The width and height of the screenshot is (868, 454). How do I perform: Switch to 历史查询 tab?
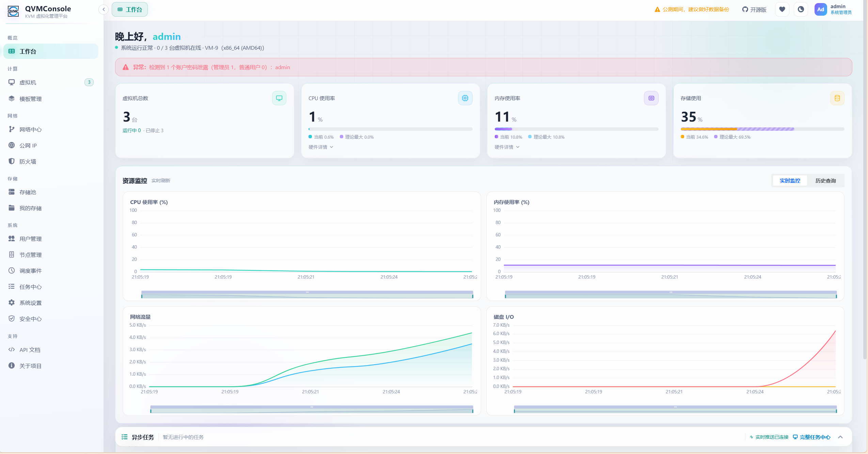click(825, 181)
